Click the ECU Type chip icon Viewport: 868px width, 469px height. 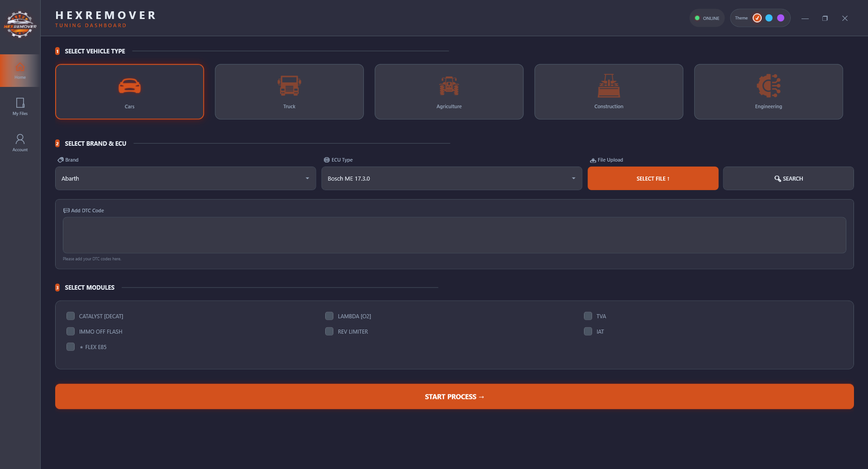coord(327,160)
